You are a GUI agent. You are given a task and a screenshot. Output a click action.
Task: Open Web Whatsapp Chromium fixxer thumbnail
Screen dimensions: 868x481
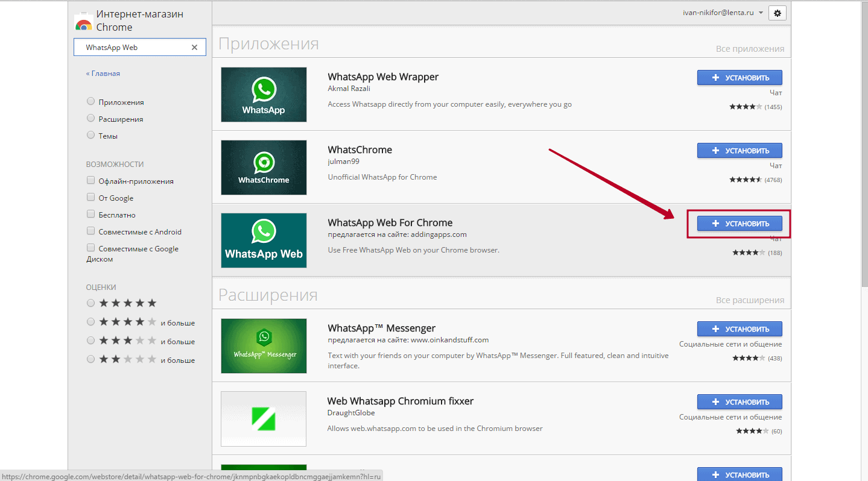(x=264, y=419)
